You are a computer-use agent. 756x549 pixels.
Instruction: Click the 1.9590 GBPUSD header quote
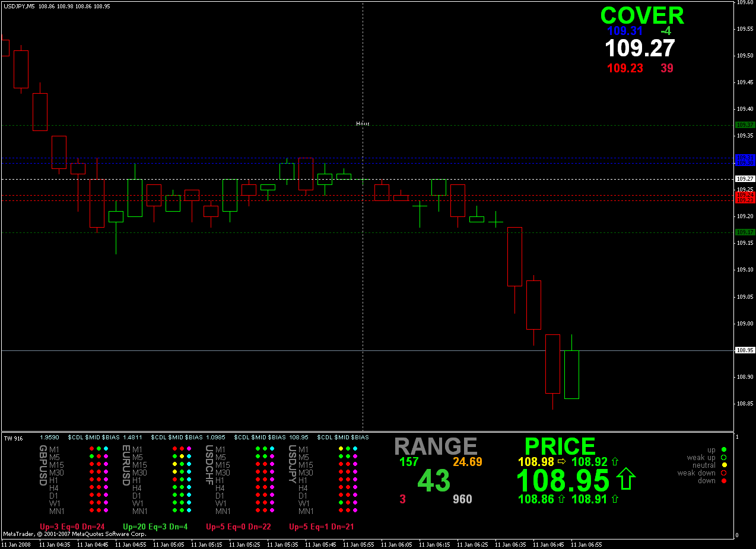click(x=49, y=437)
